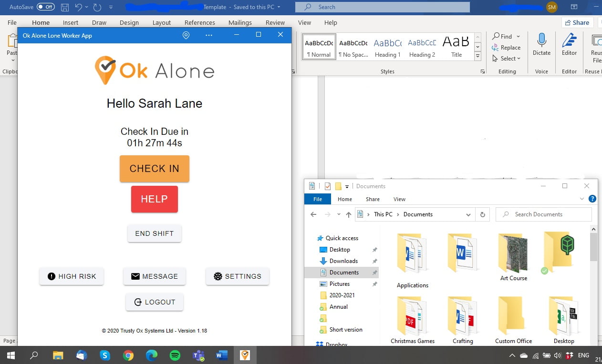The height and width of the screenshot is (364, 602).
Task: Click the Spotify icon on the taskbar
Action: tap(175, 355)
